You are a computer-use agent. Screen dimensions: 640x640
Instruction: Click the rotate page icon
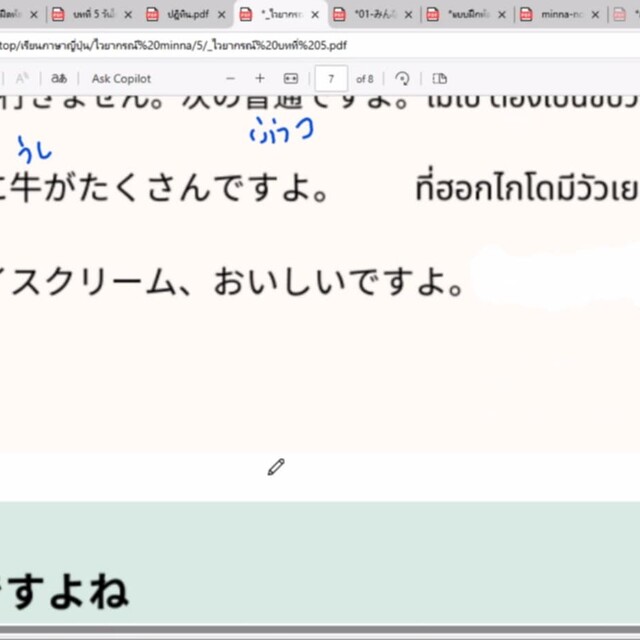point(403,78)
